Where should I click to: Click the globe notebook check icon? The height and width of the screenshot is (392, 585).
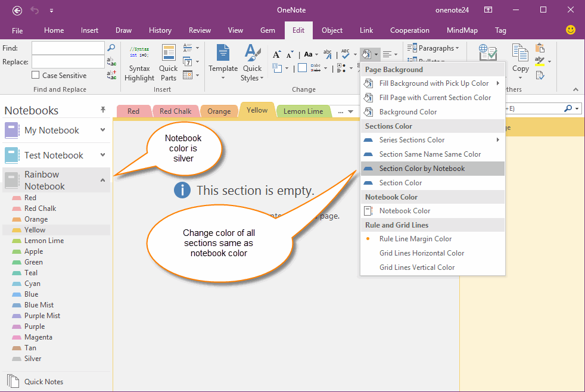[488, 52]
